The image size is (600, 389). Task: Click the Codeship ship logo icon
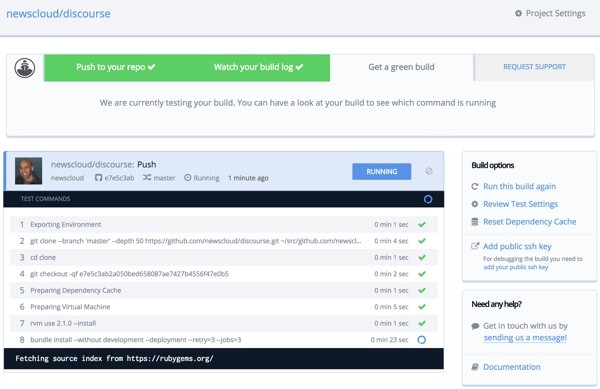pyautogui.click(x=25, y=68)
